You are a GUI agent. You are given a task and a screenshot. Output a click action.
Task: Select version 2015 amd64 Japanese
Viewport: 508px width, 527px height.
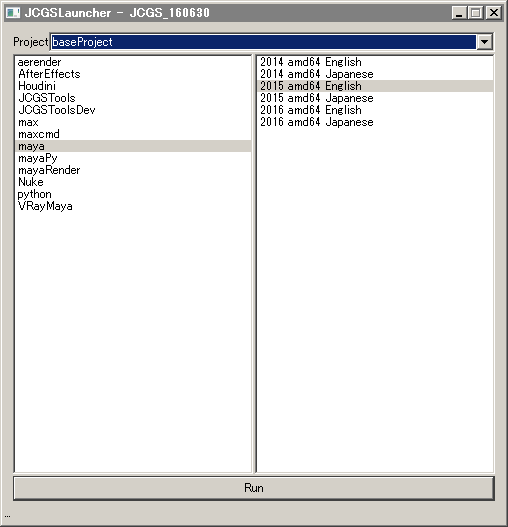pyautogui.click(x=375, y=98)
